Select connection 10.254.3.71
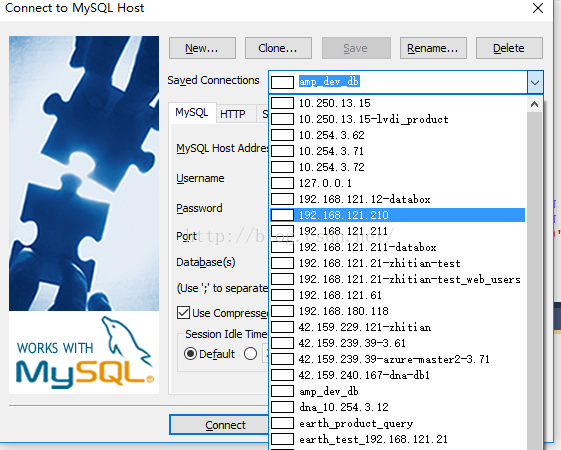The image size is (561, 450). [x=397, y=151]
